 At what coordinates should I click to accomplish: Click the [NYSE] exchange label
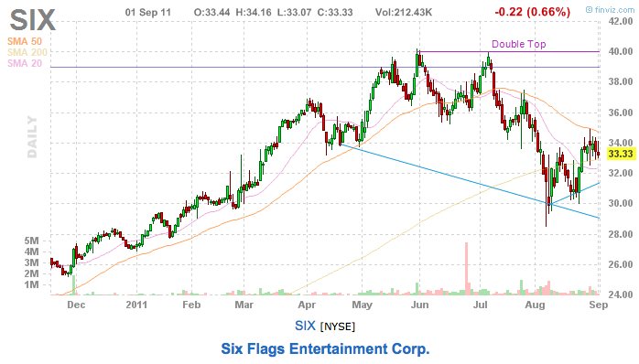pyautogui.click(x=338, y=327)
